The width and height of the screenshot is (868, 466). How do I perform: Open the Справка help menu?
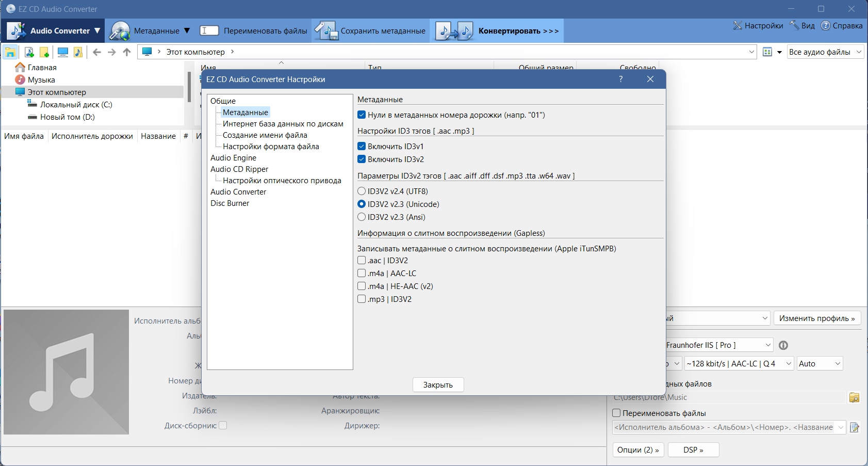point(842,26)
